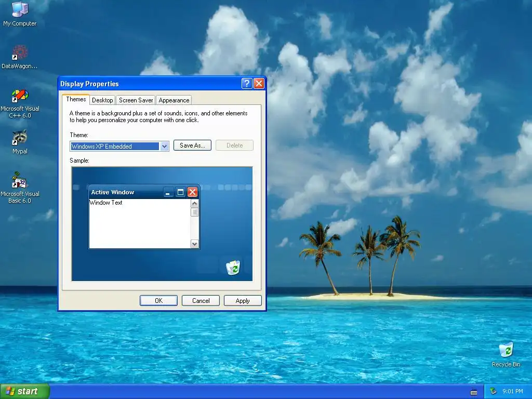Click the 9:01 PM clock
532x399 pixels.
tap(513, 391)
